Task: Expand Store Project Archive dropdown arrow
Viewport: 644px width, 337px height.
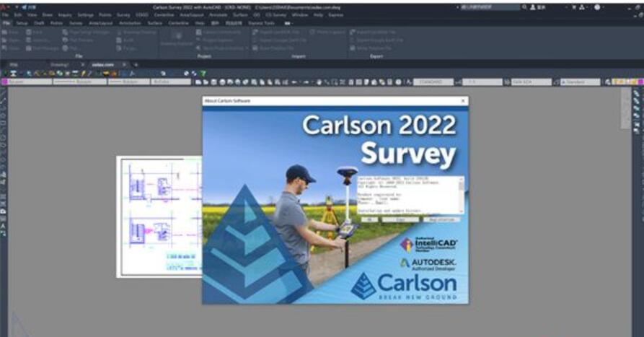Action: coord(247,48)
